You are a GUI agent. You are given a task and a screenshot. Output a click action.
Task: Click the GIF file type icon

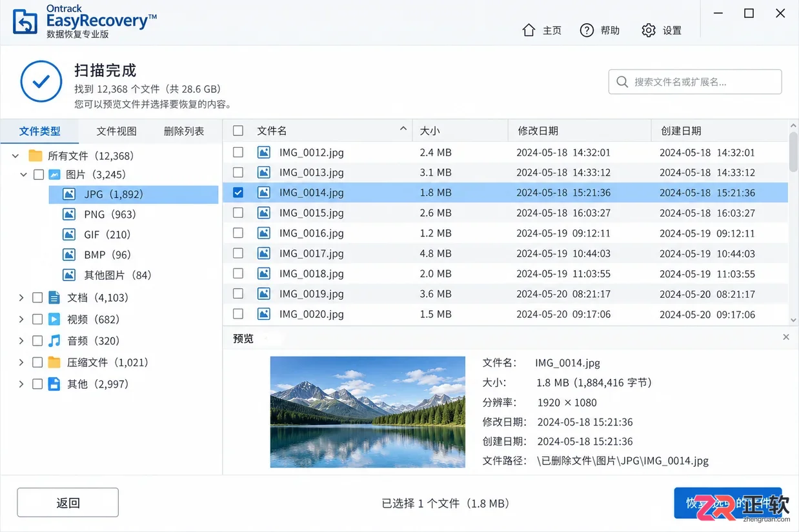point(69,235)
